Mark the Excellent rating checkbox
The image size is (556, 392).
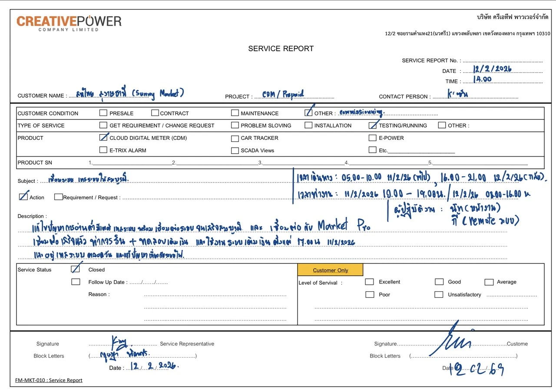[370, 282]
